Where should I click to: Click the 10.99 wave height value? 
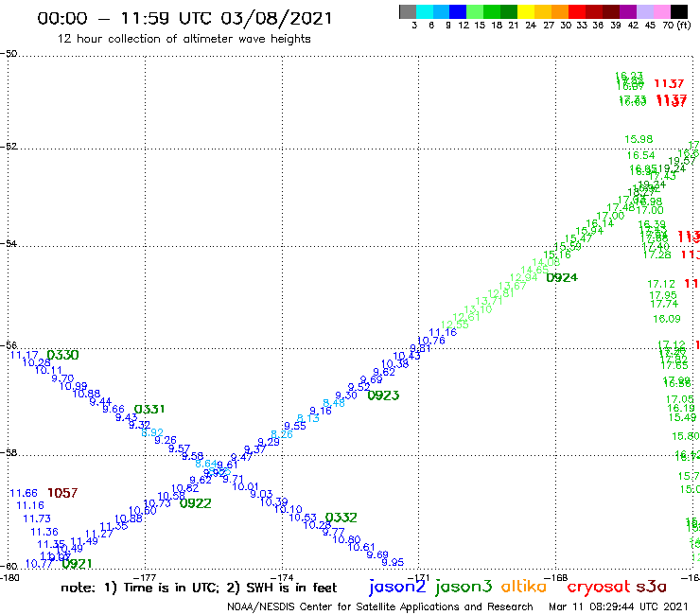(x=73, y=386)
